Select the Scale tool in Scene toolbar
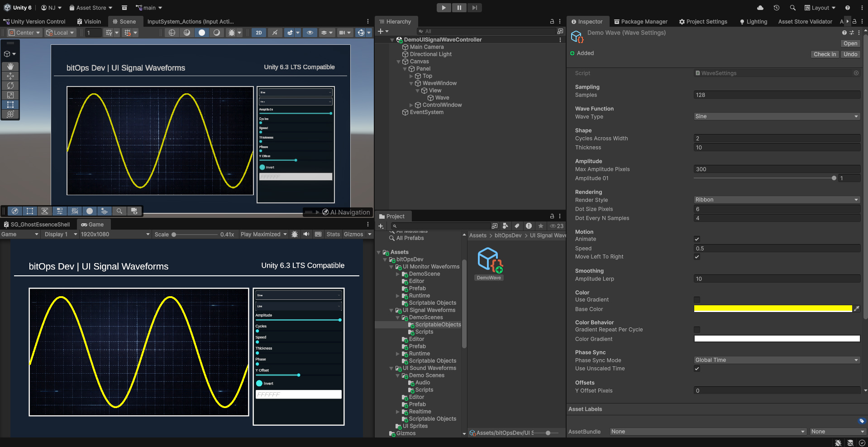The width and height of the screenshot is (868, 447). [10, 95]
